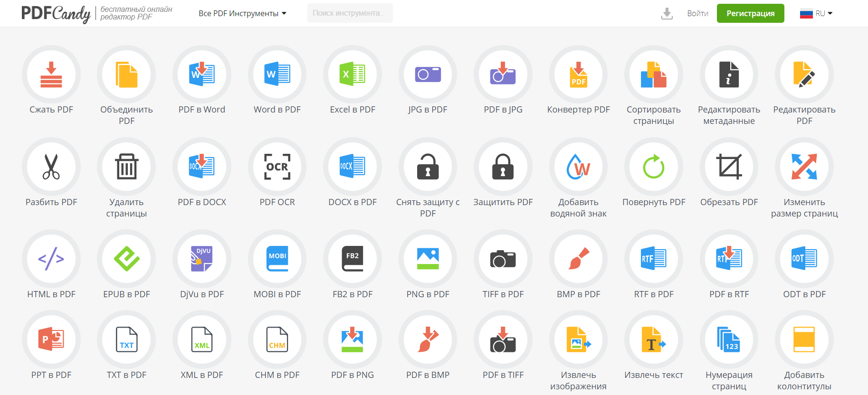Viewport: 868px width, 395px height.
Task: Open the PDF в JPG converter
Action: coord(503,75)
